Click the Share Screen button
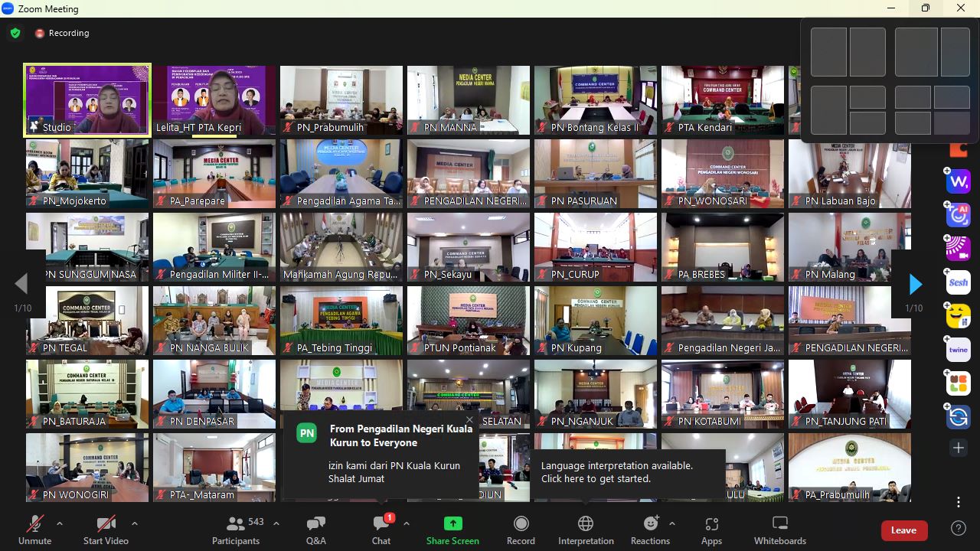Viewport: 980px width, 551px height. click(x=452, y=530)
